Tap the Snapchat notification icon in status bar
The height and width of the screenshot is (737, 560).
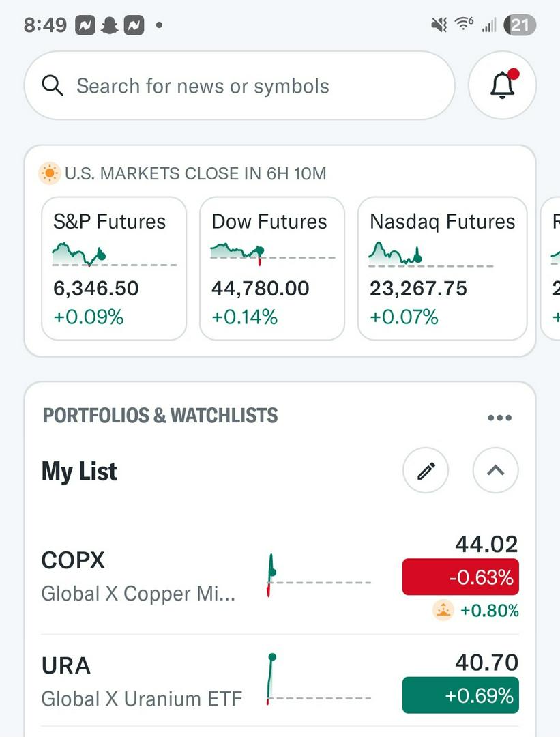(x=109, y=25)
